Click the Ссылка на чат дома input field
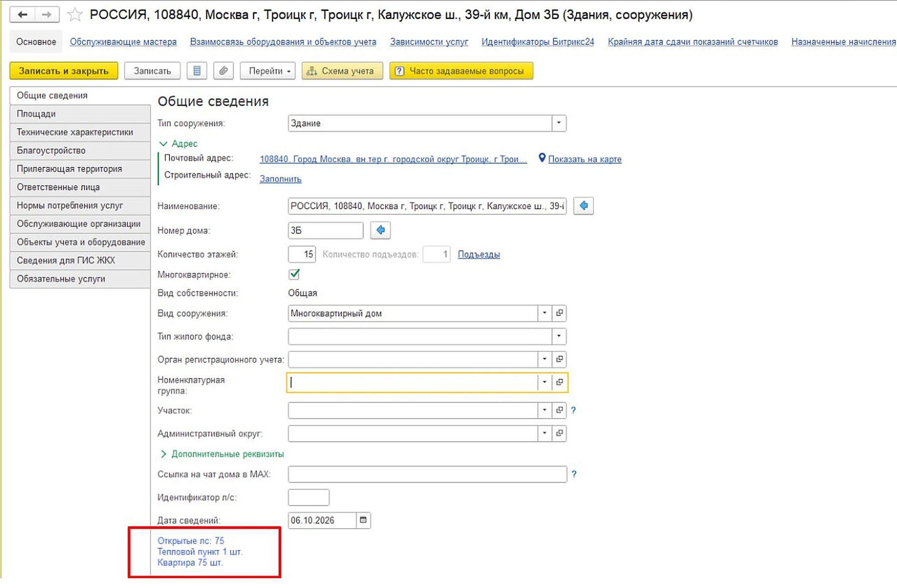Image resolution: width=897 pixels, height=588 pixels. pyautogui.click(x=427, y=474)
